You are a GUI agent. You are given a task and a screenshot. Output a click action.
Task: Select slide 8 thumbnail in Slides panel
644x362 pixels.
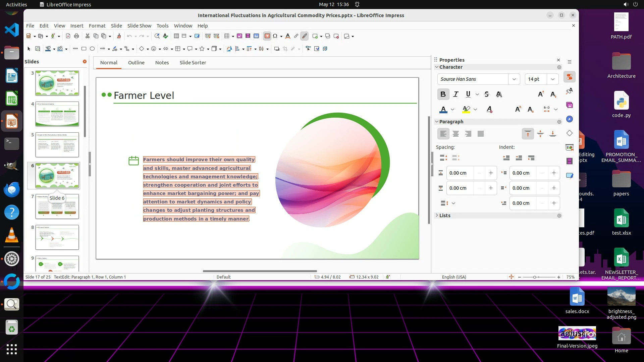click(57, 237)
